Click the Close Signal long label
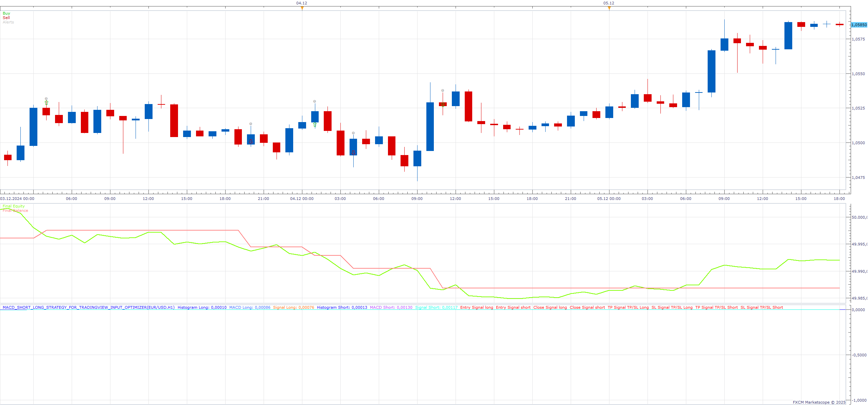 pyautogui.click(x=550, y=307)
